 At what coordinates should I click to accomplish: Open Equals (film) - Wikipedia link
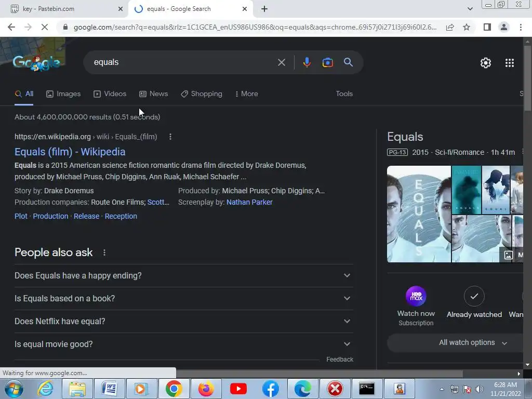coord(70,152)
